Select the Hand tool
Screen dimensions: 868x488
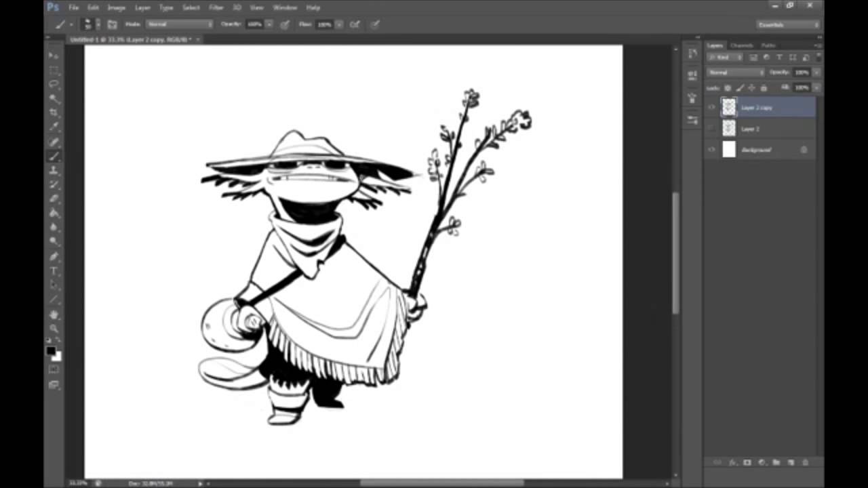coord(54,314)
